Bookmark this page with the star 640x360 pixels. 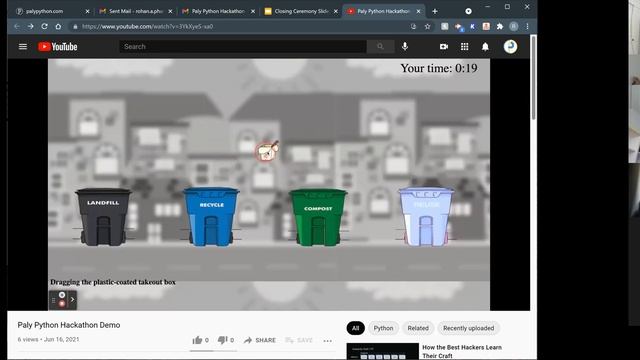coord(427,26)
